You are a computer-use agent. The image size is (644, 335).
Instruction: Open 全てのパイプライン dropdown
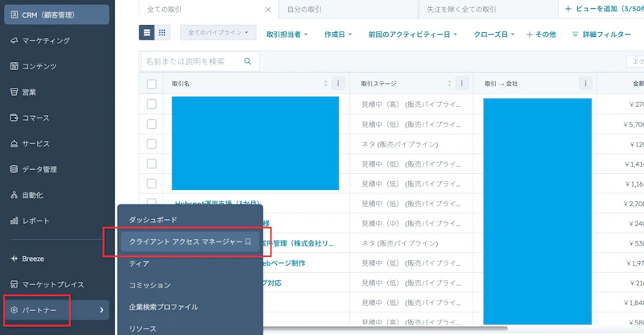click(218, 32)
